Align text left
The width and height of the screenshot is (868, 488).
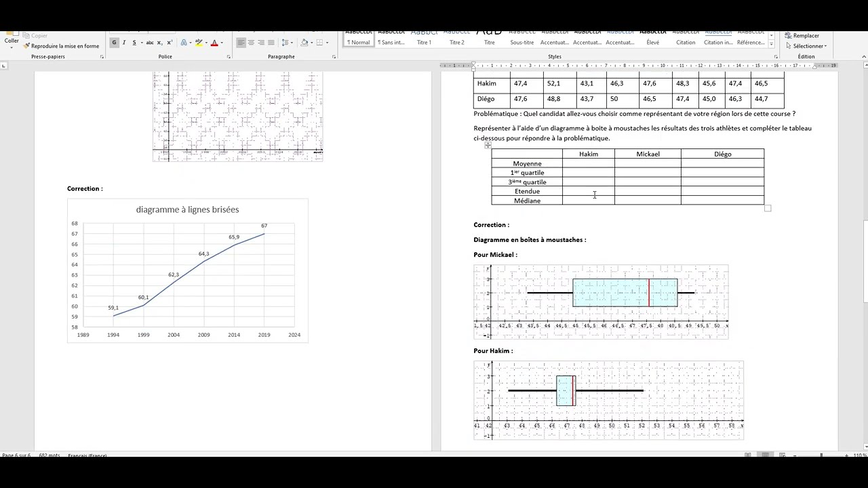coord(241,43)
